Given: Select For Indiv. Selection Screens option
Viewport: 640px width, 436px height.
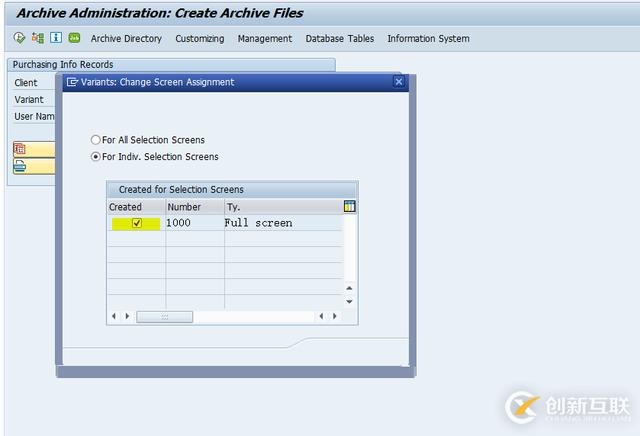Looking at the screenshot, I should tap(96, 157).
